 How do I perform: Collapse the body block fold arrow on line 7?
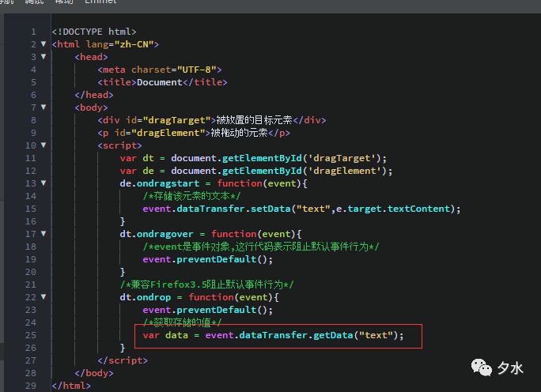pos(44,107)
